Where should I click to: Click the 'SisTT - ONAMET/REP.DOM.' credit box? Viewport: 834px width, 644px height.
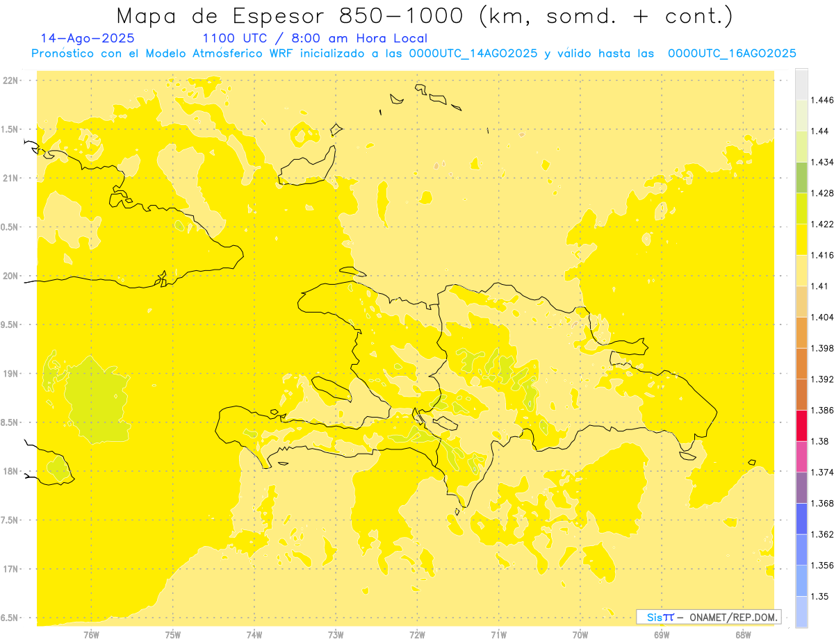point(709,617)
